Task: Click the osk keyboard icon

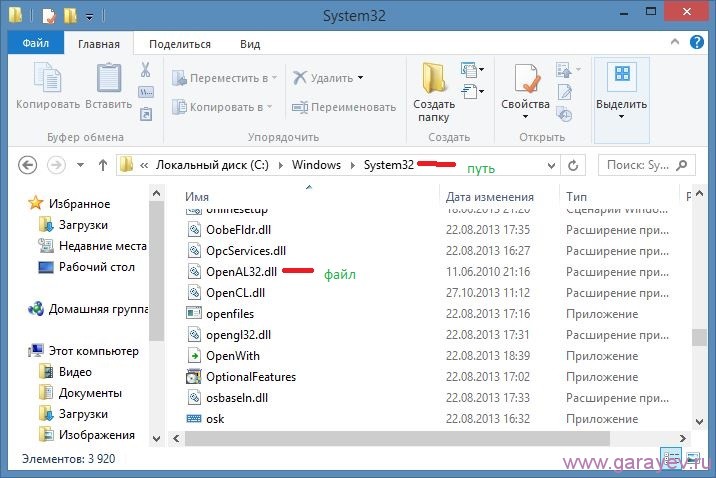Action: pyautogui.click(x=194, y=419)
